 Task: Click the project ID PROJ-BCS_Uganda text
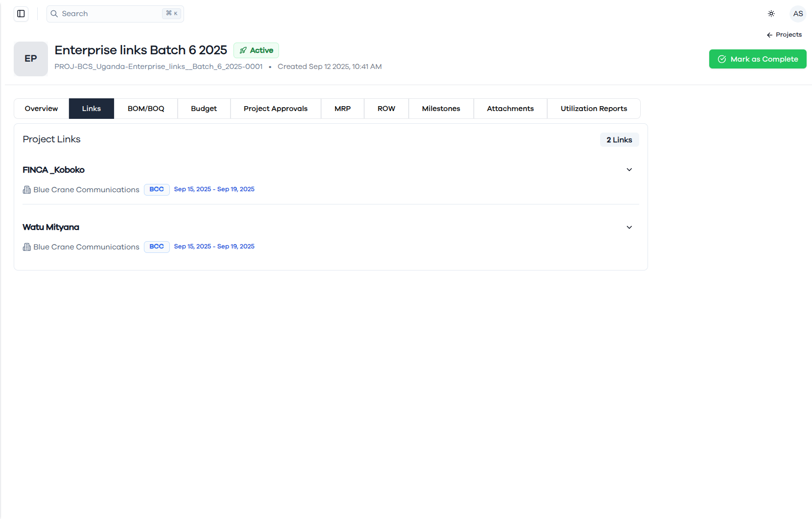pos(159,67)
